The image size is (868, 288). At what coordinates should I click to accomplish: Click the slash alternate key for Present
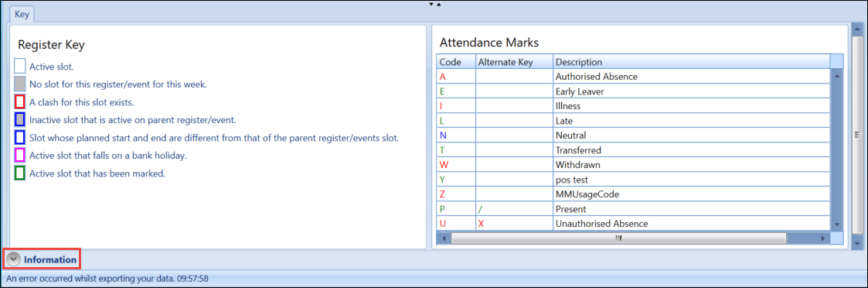tap(480, 209)
